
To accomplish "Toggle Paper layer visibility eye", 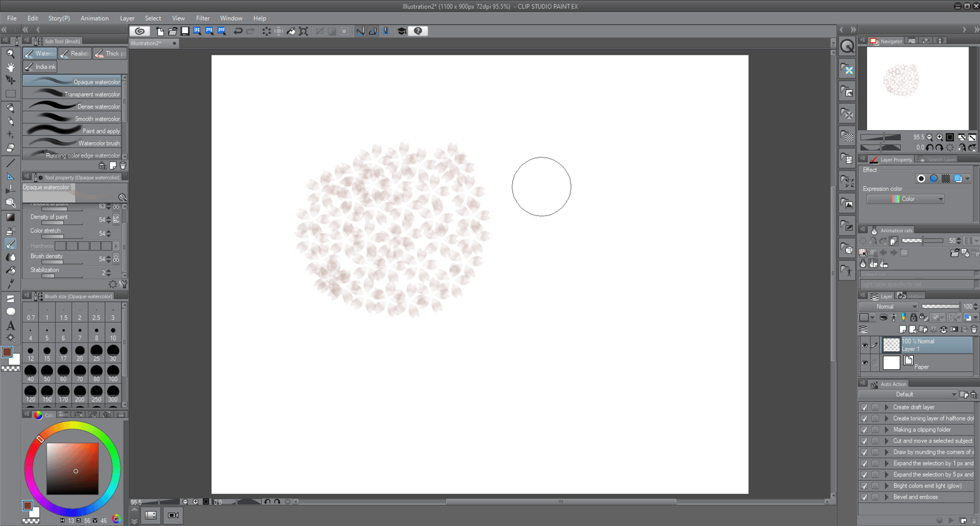I will tap(865, 363).
